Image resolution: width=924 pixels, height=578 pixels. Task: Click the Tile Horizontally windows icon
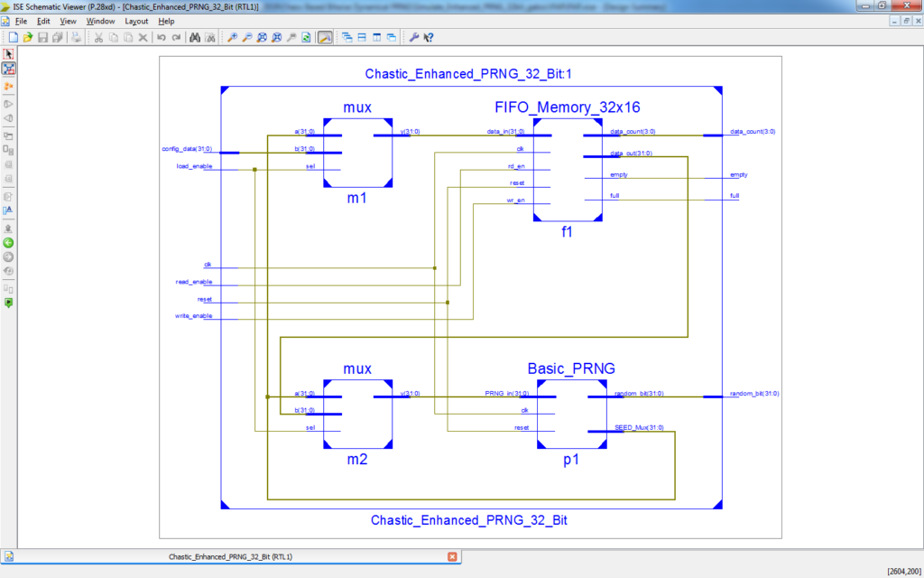click(x=362, y=38)
